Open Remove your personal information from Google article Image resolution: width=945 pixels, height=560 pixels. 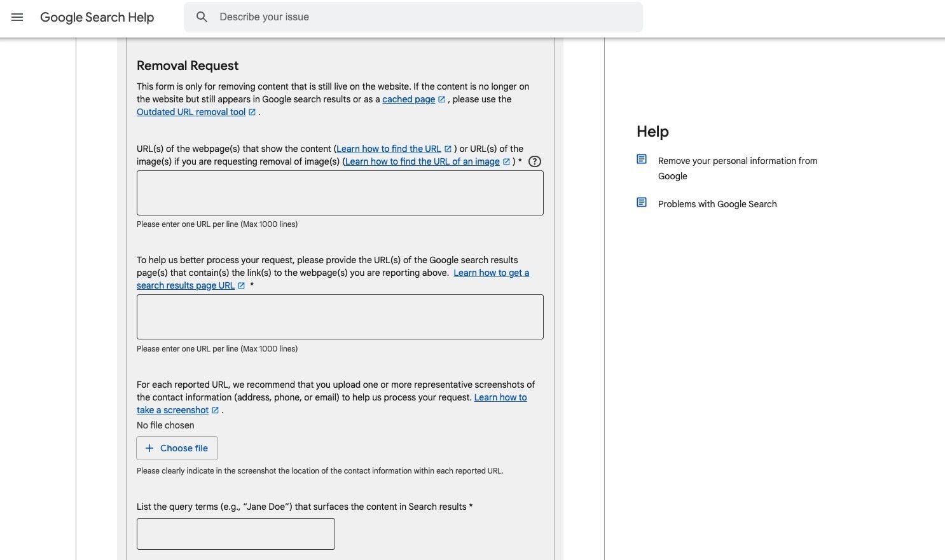[x=738, y=168]
